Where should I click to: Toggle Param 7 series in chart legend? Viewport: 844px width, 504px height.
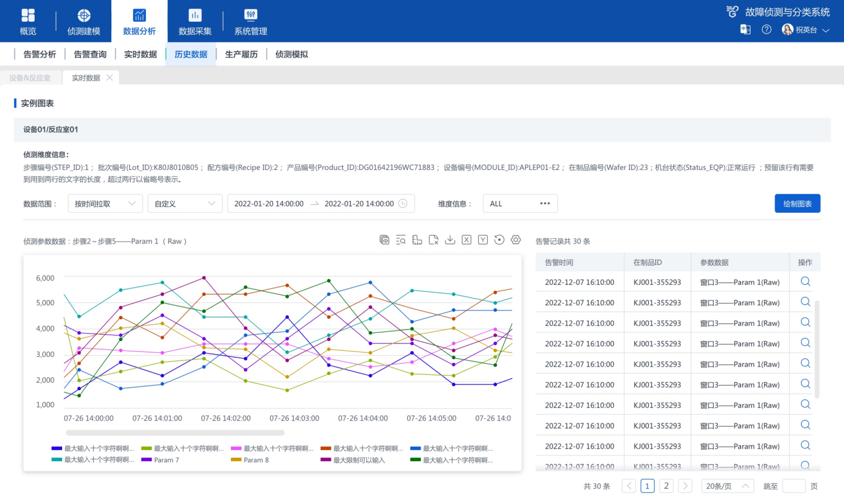coord(160,460)
